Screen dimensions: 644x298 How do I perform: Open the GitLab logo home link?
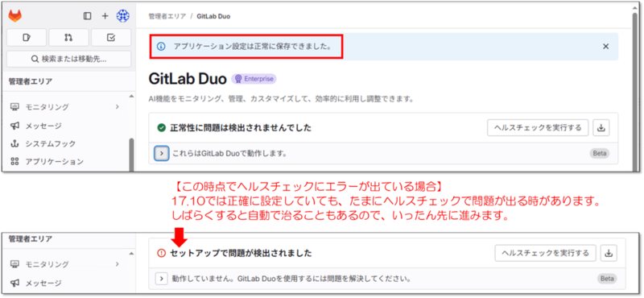tap(15, 16)
